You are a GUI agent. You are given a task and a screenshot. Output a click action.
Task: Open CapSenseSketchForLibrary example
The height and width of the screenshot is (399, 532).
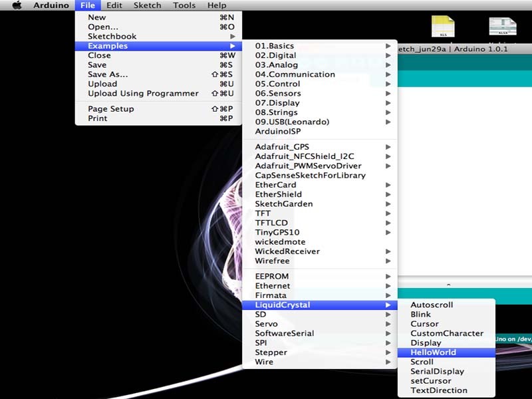(x=320, y=176)
